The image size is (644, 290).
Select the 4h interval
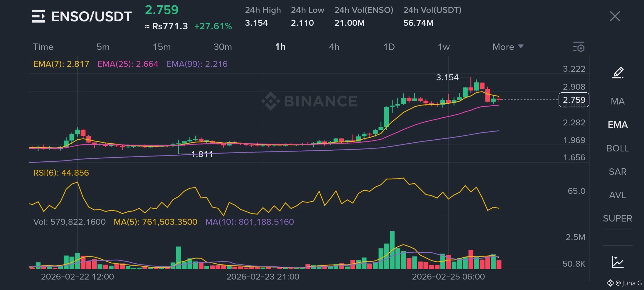tap(334, 47)
